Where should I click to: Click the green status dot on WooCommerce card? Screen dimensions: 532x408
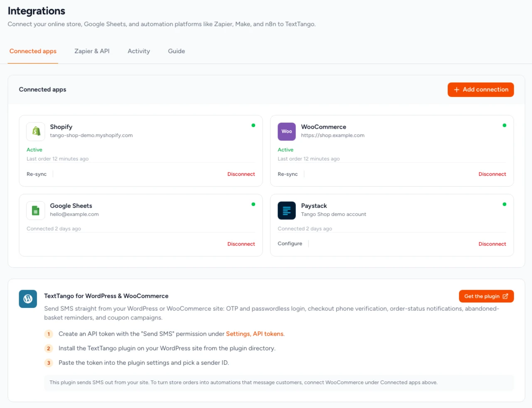[504, 125]
